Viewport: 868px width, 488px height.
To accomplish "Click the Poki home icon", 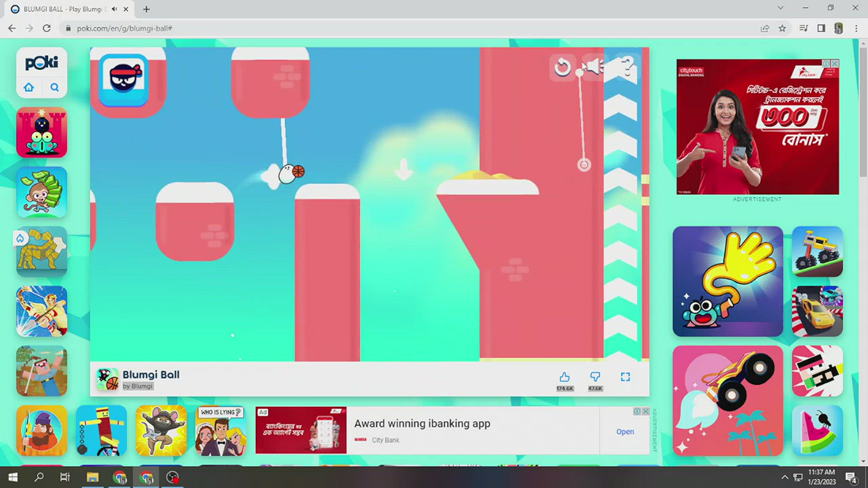I will (29, 87).
